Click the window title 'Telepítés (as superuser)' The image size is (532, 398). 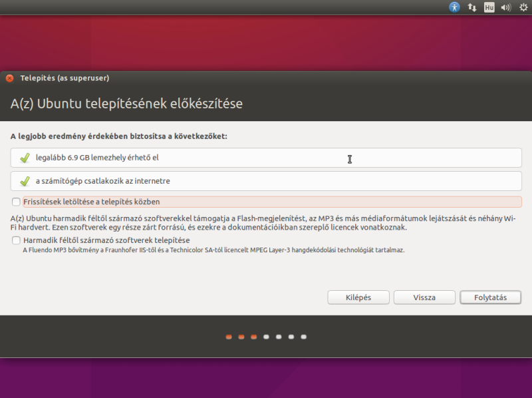point(65,78)
